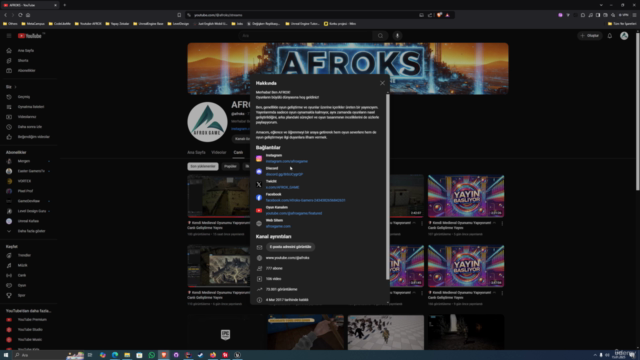This screenshot has width=640, height=360.
Task: Switch to the Videolar tab
Action: pyautogui.click(x=219, y=152)
